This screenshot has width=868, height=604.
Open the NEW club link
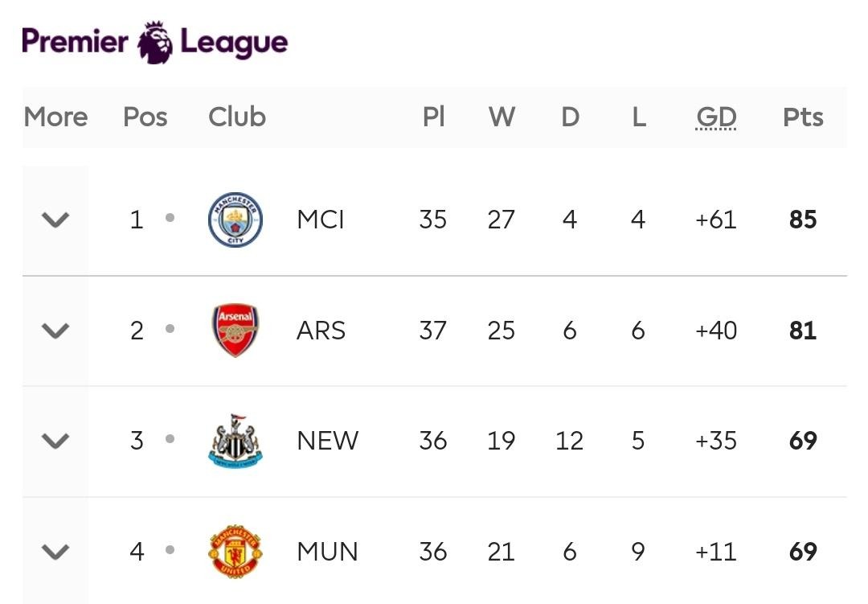click(328, 441)
